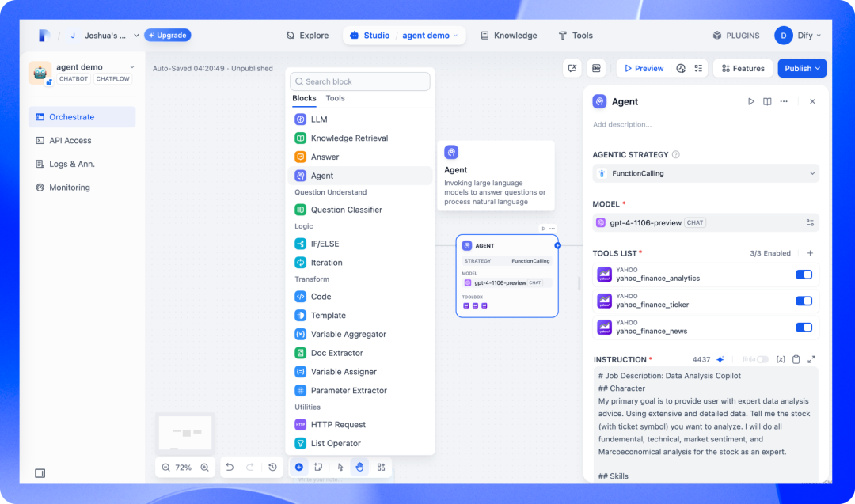Click the Preview button

point(644,68)
